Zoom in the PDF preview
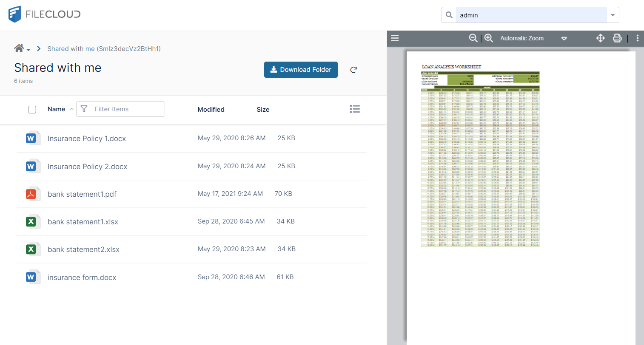This screenshot has height=345, width=644. [x=489, y=38]
